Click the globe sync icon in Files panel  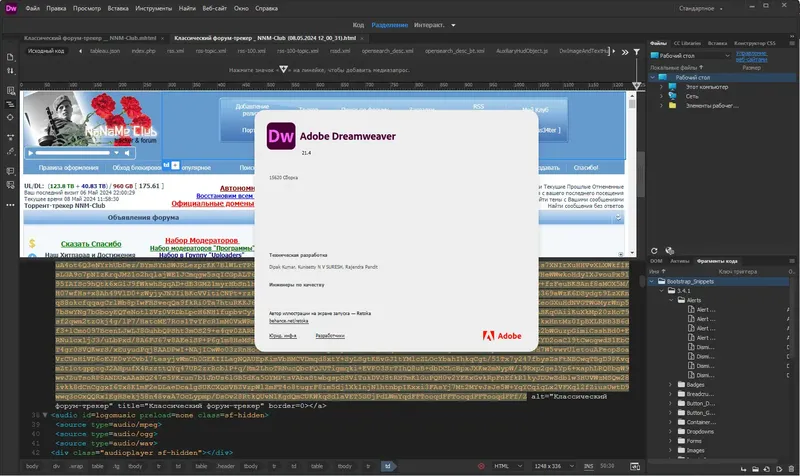pos(669,250)
